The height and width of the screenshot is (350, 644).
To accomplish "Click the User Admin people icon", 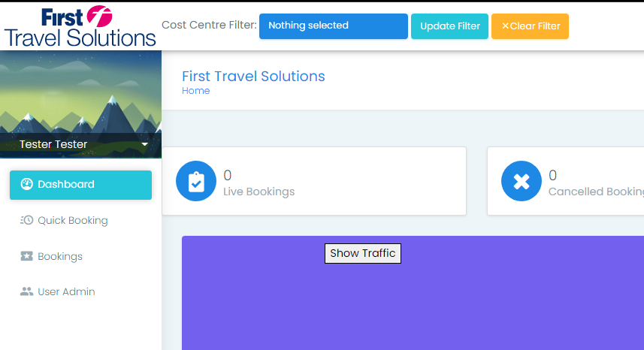I will coord(27,291).
